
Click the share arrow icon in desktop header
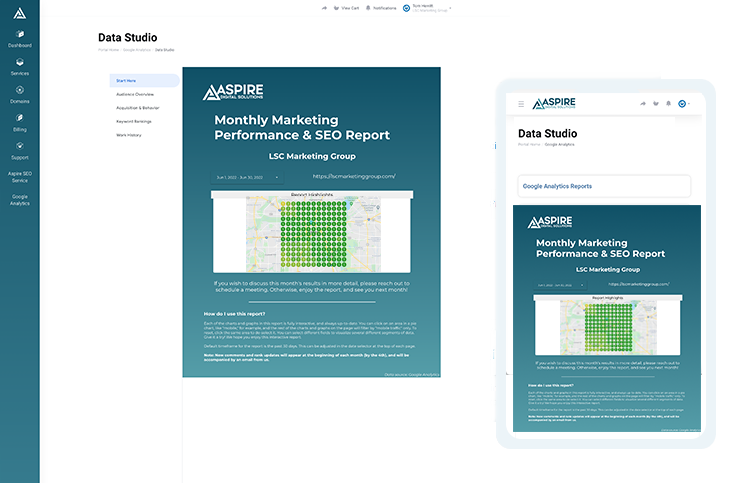324,8
